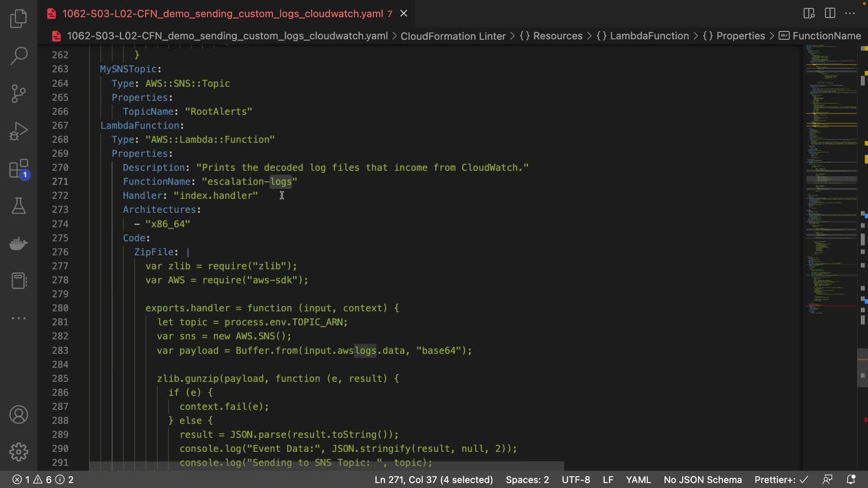Open the Accounts icon
The image size is (868, 488).
pos(19,415)
